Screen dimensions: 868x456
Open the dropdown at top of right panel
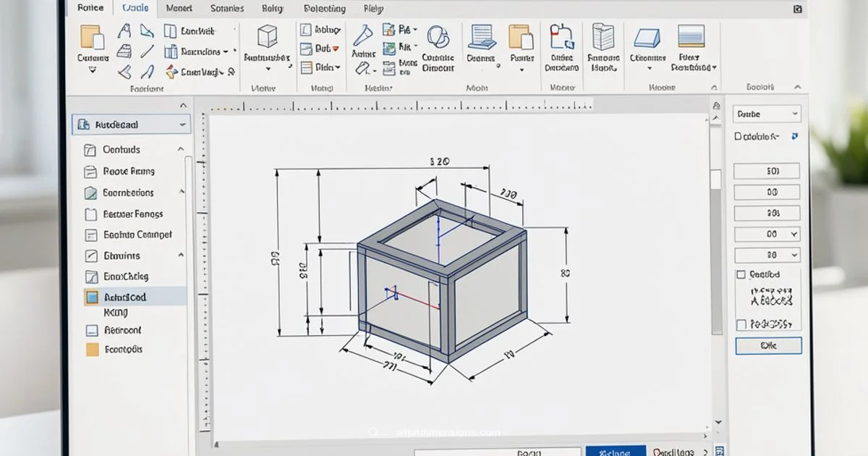[x=767, y=114]
